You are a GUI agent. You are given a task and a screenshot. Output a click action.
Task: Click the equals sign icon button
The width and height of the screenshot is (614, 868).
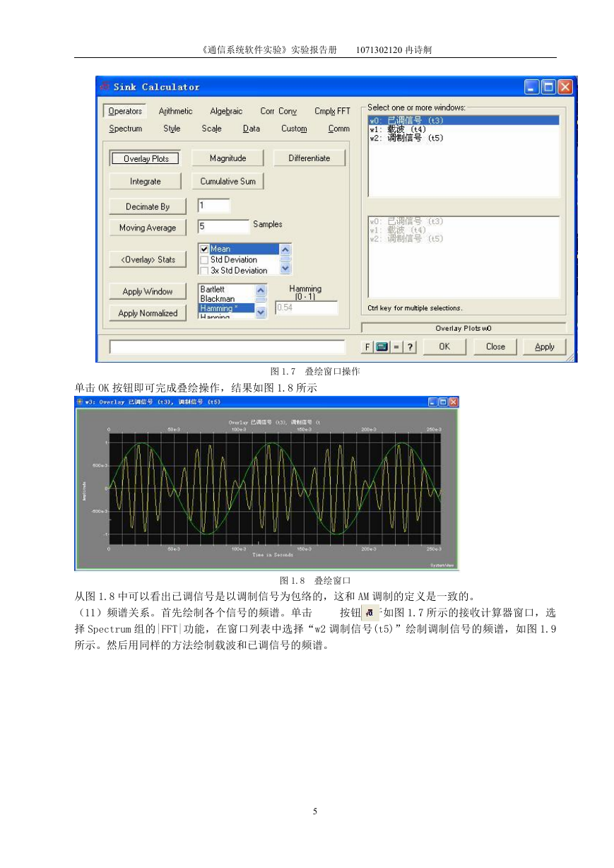(396, 347)
